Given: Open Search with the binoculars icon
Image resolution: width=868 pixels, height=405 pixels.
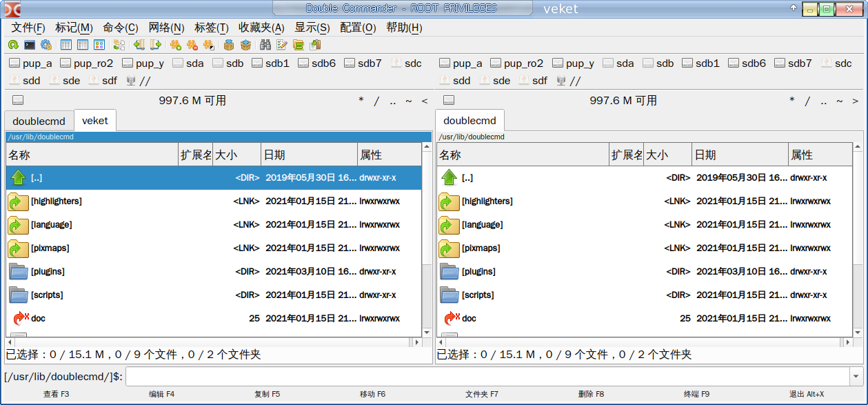Looking at the screenshot, I should coord(265,46).
